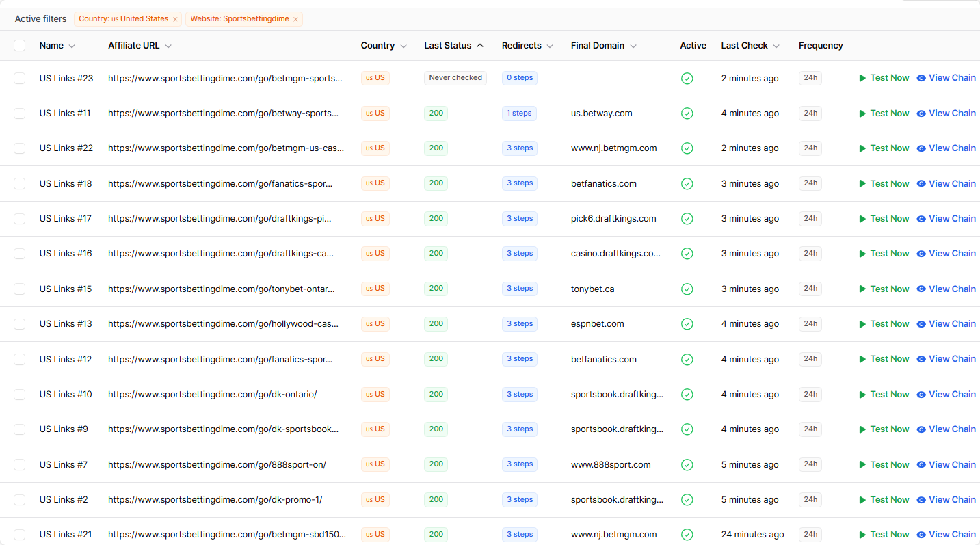Click the Frequency column header
The width and height of the screenshot is (980, 545).
point(821,46)
